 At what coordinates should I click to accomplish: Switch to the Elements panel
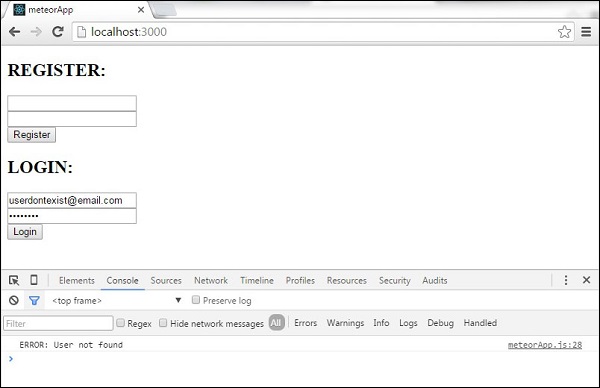[77, 280]
